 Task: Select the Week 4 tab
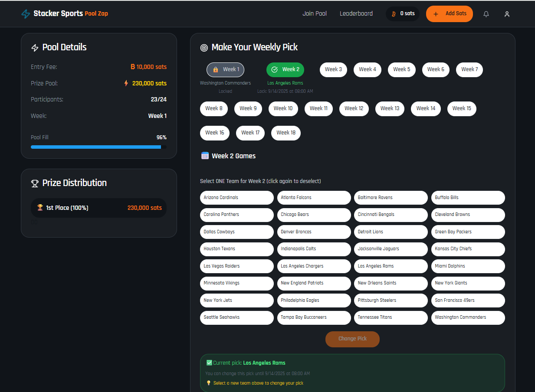pos(368,69)
